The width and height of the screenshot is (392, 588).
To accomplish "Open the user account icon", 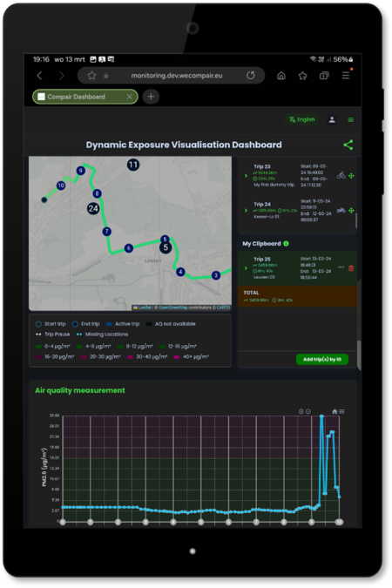I will click(332, 119).
